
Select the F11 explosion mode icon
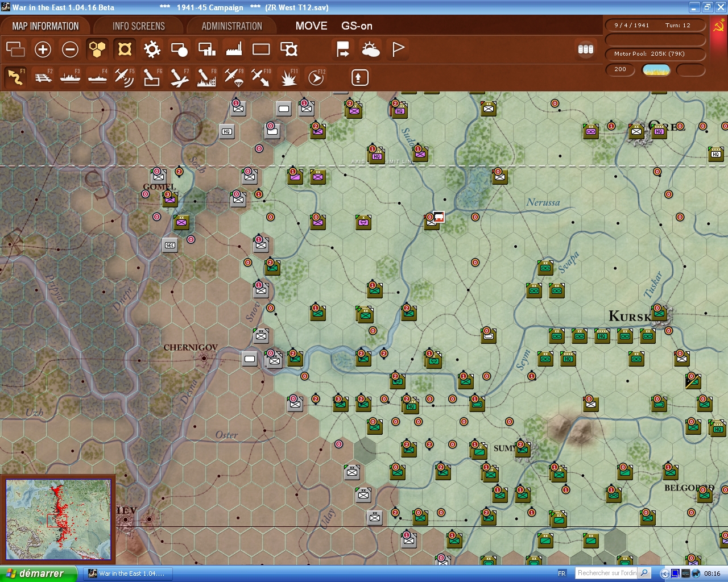click(x=289, y=77)
